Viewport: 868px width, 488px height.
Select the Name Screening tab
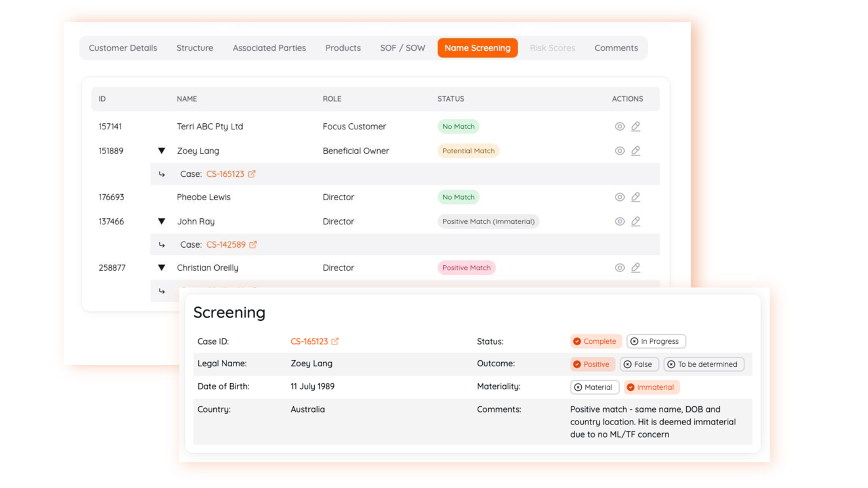(x=477, y=48)
